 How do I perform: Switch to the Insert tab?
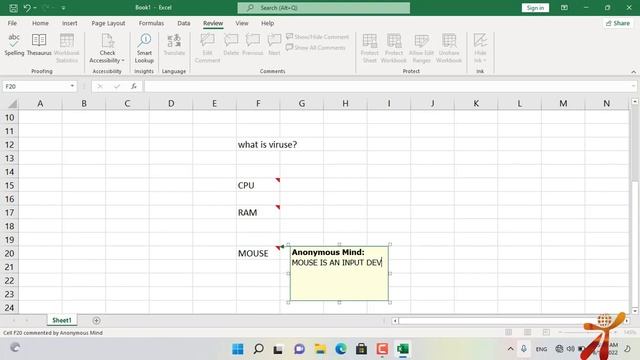(69, 23)
